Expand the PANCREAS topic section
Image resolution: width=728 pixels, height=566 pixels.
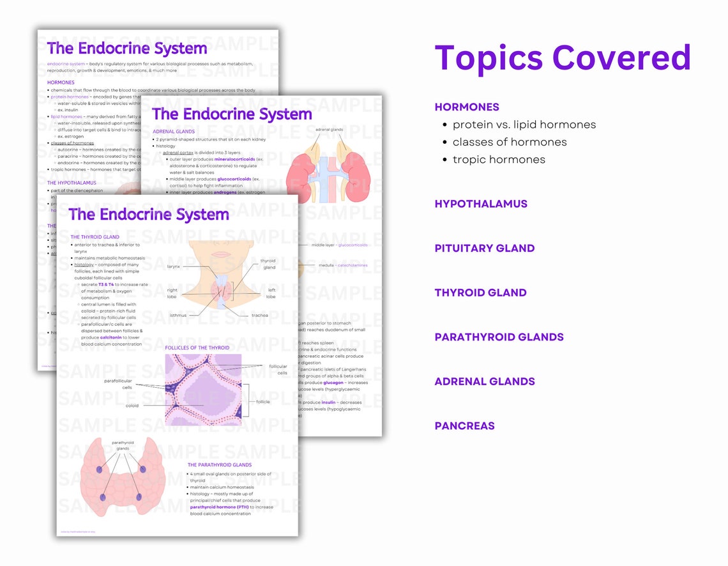464,425
